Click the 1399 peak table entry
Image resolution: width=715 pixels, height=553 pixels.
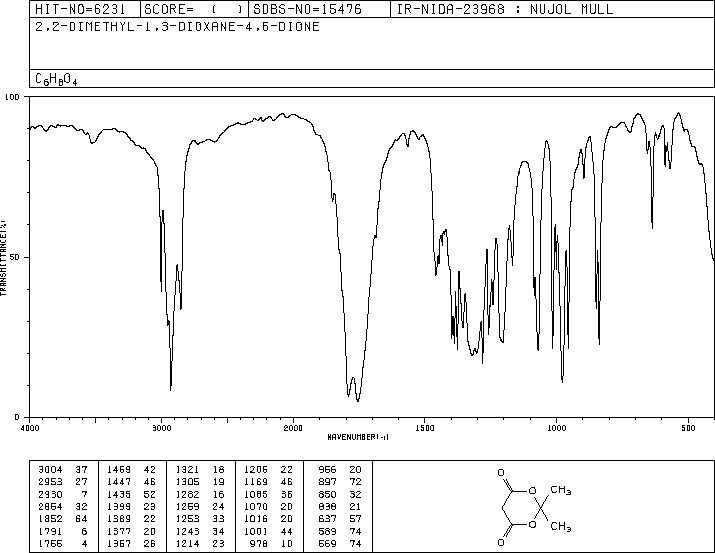(x=131, y=506)
